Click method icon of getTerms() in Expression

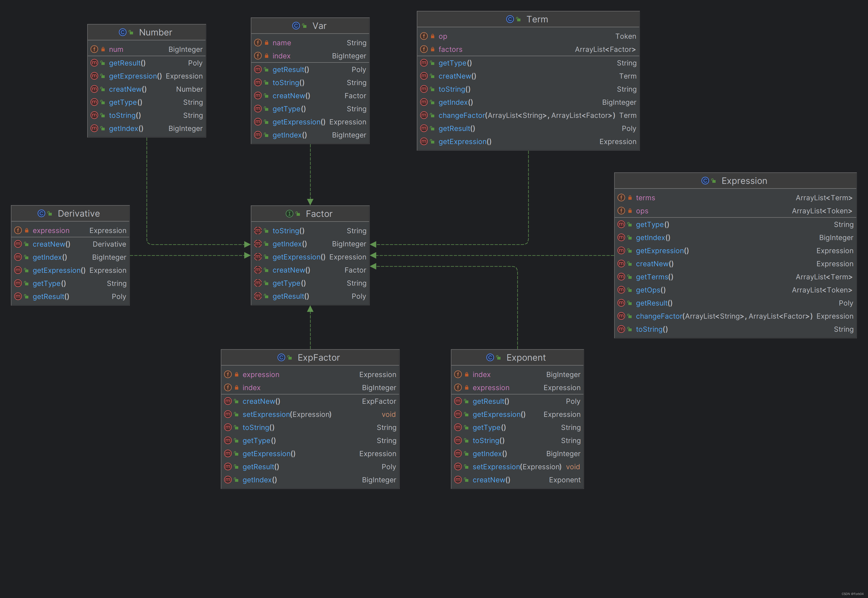621,277
